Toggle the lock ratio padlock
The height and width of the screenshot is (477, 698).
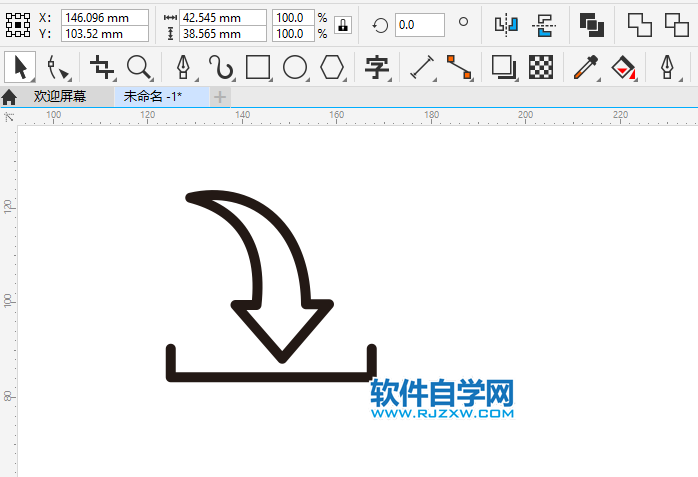[x=343, y=25]
